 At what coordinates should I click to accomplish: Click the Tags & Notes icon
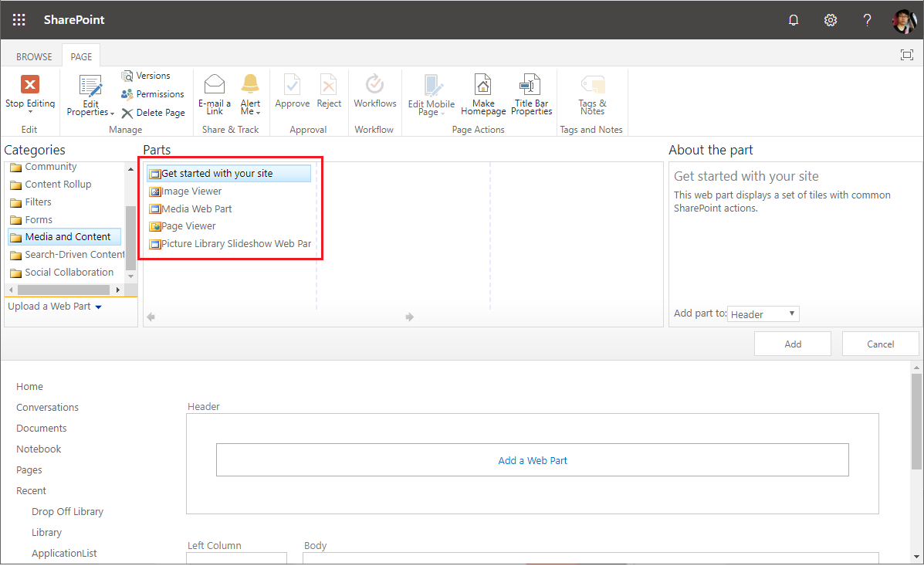[592, 85]
